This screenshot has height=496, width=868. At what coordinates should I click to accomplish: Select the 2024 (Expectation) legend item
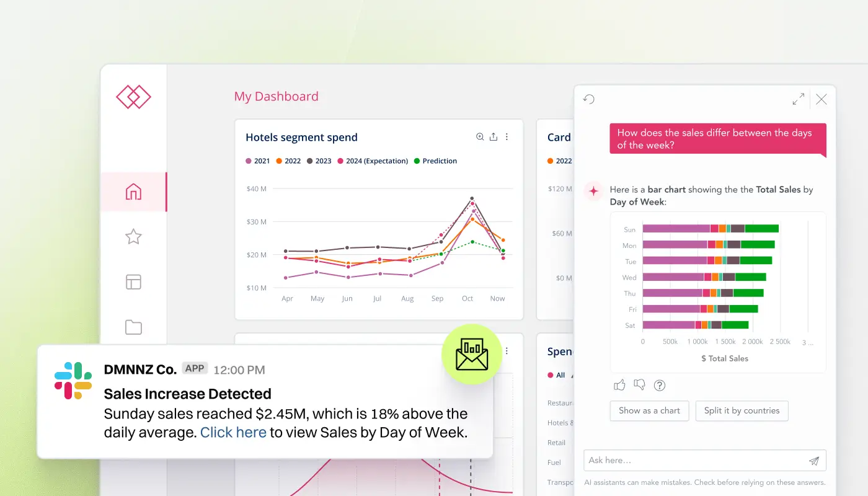click(x=375, y=161)
